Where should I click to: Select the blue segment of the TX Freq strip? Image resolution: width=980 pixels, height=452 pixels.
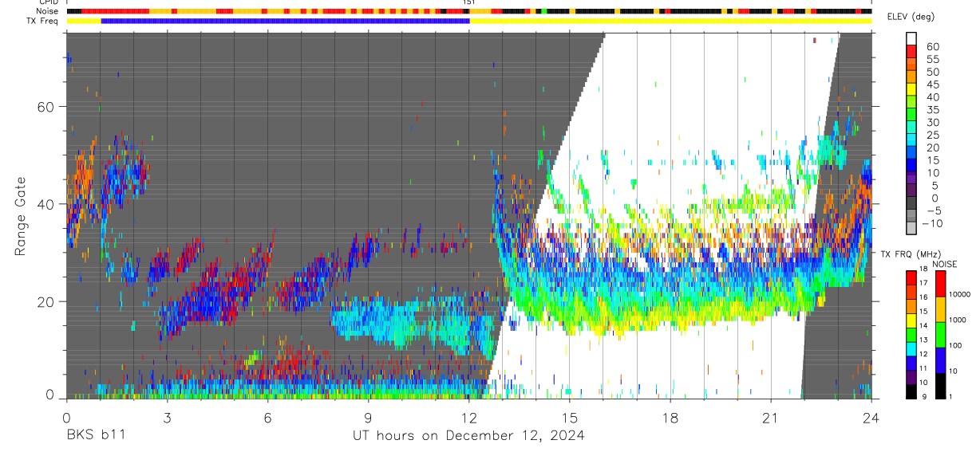[286, 22]
